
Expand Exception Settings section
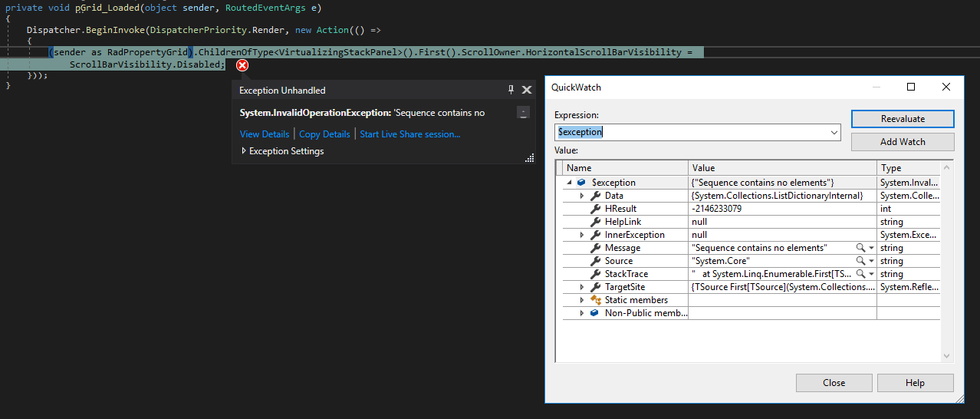pos(244,151)
